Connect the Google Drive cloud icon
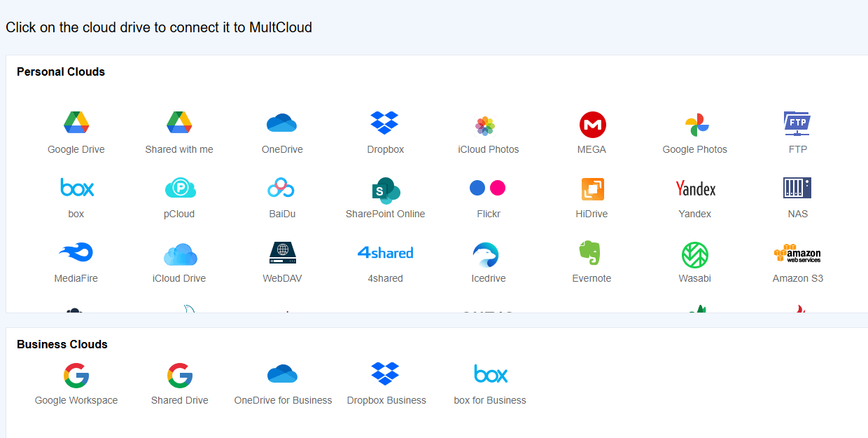The image size is (868, 438). point(76,123)
